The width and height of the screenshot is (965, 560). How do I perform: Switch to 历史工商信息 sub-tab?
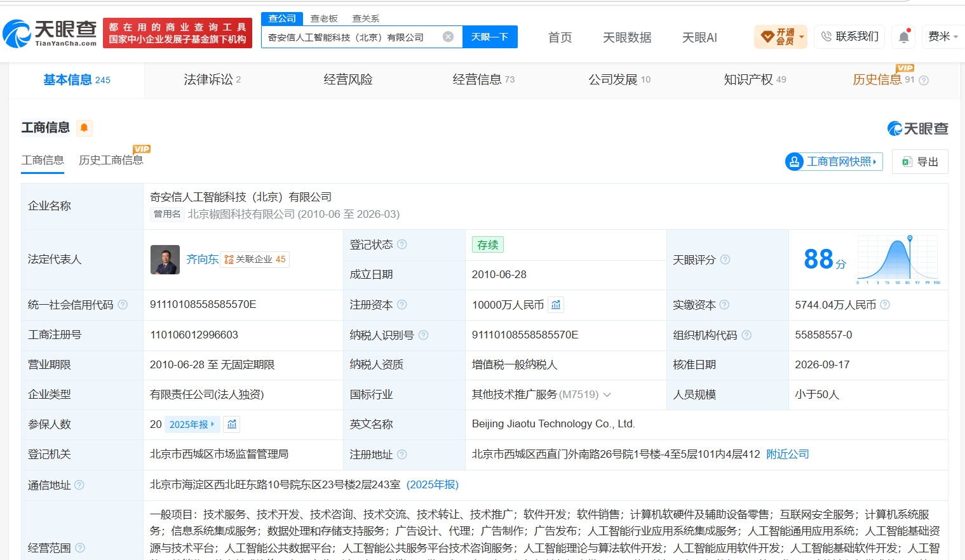pyautogui.click(x=111, y=160)
